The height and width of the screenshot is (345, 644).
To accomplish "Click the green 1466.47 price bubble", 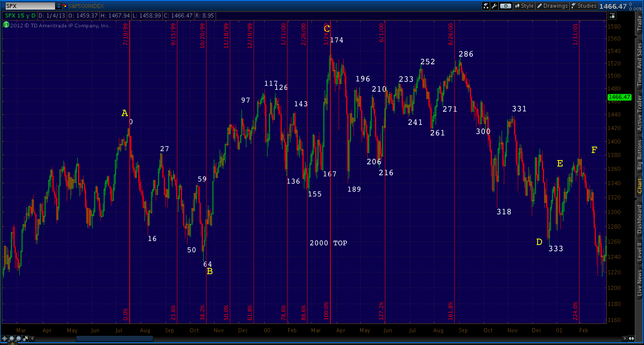I will point(619,97).
